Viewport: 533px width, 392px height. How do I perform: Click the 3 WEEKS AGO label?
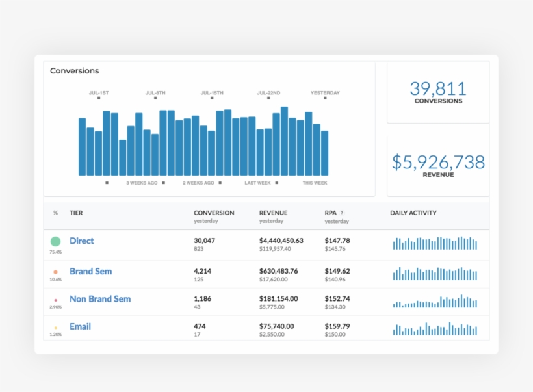[x=142, y=183]
